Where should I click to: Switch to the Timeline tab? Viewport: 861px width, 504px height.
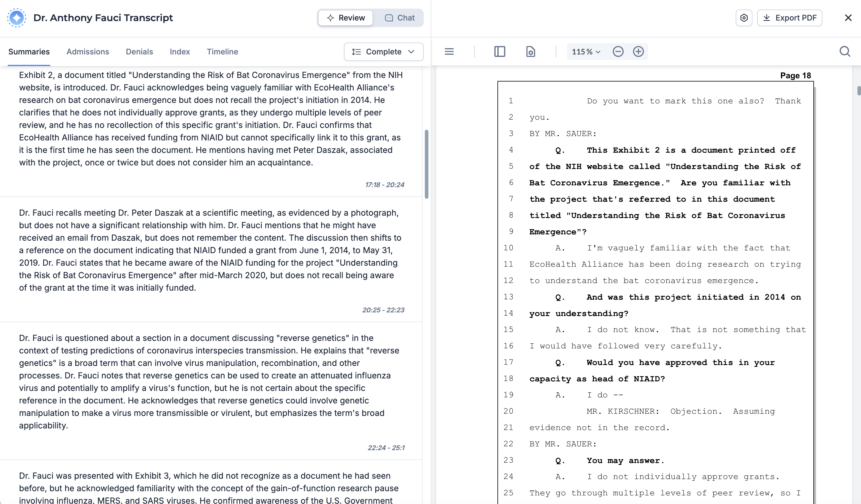222,51
